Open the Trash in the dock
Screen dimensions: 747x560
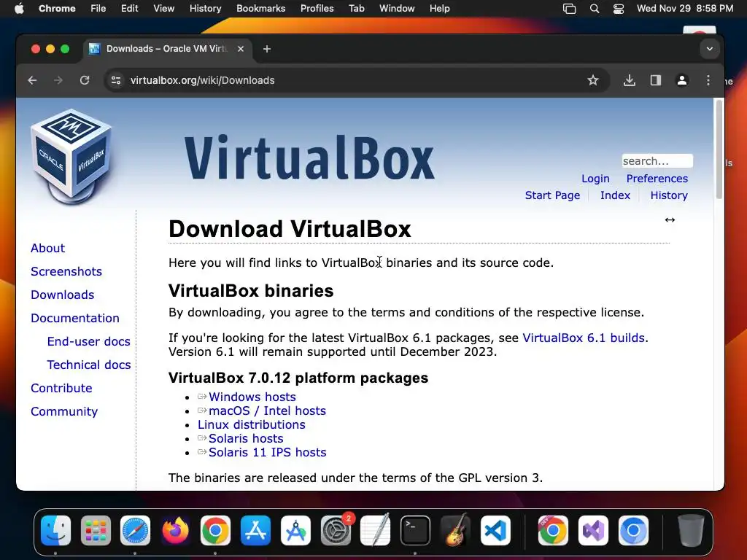691,531
